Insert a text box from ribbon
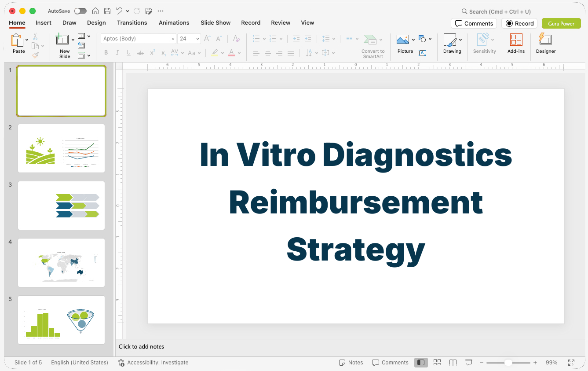 (x=422, y=53)
